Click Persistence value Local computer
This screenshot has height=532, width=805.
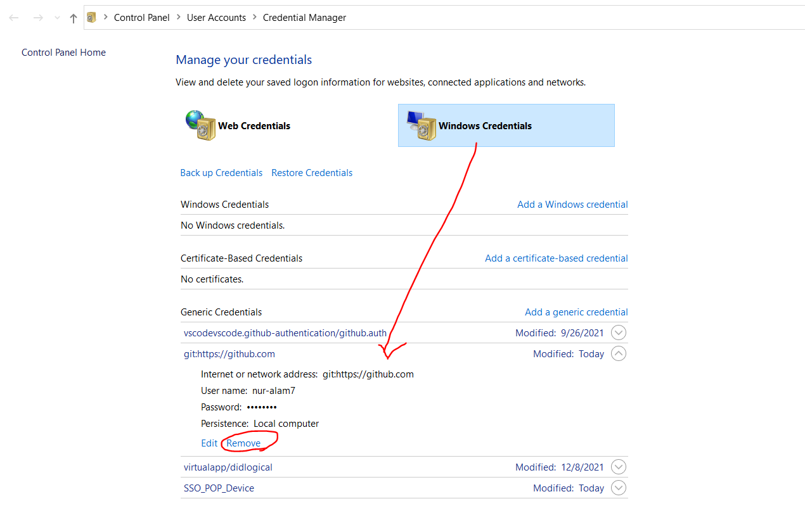click(x=287, y=424)
